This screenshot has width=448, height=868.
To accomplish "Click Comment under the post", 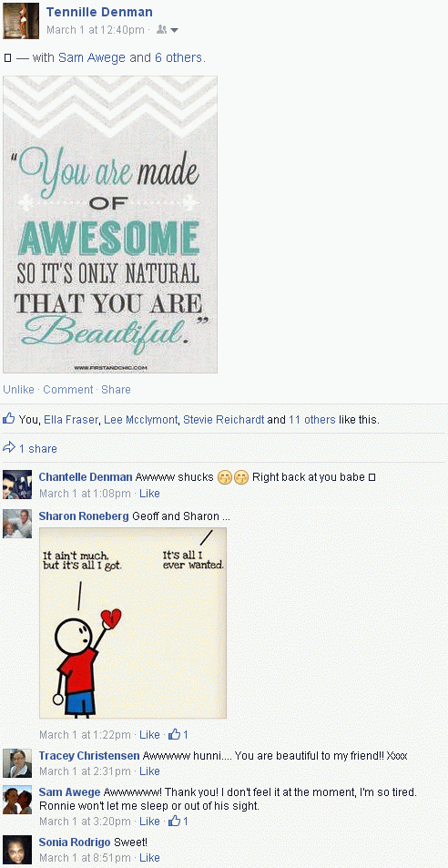I will pos(68,390).
